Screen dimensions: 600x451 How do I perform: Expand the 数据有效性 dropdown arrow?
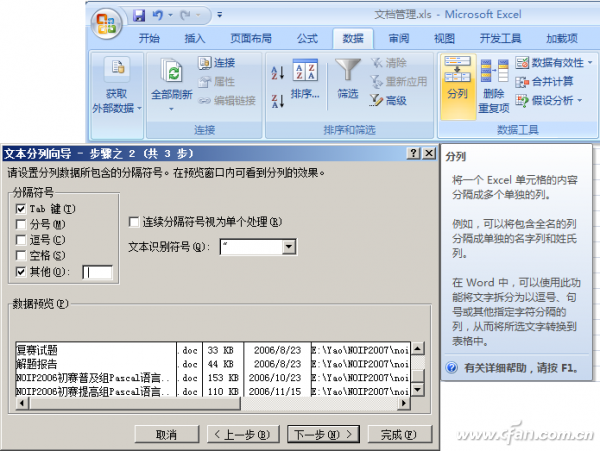[590, 62]
